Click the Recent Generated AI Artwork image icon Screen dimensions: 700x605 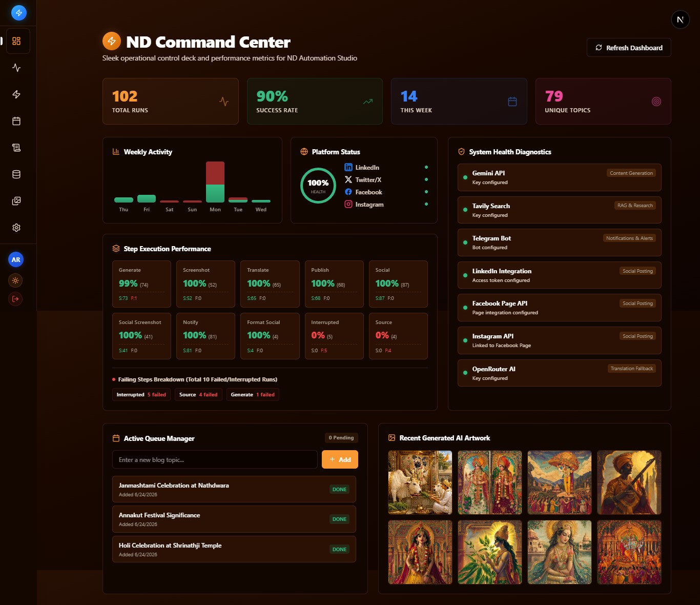(392, 438)
